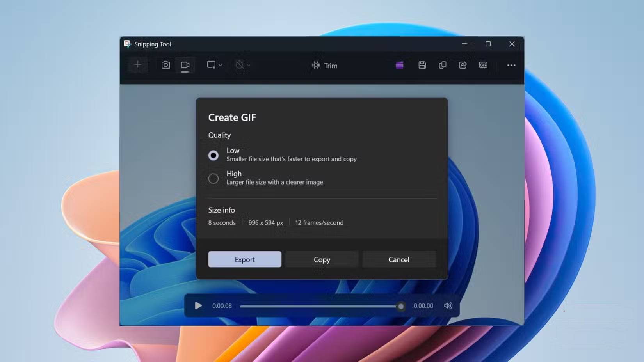Export the GIF
Image resolution: width=644 pixels, height=362 pixels.
[245, 259]
